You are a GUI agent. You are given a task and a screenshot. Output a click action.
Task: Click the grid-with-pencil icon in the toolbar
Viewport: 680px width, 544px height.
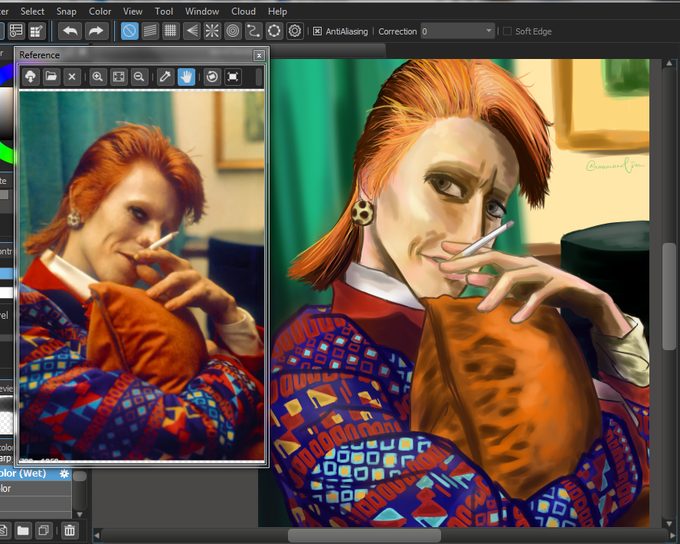point(37,31)
